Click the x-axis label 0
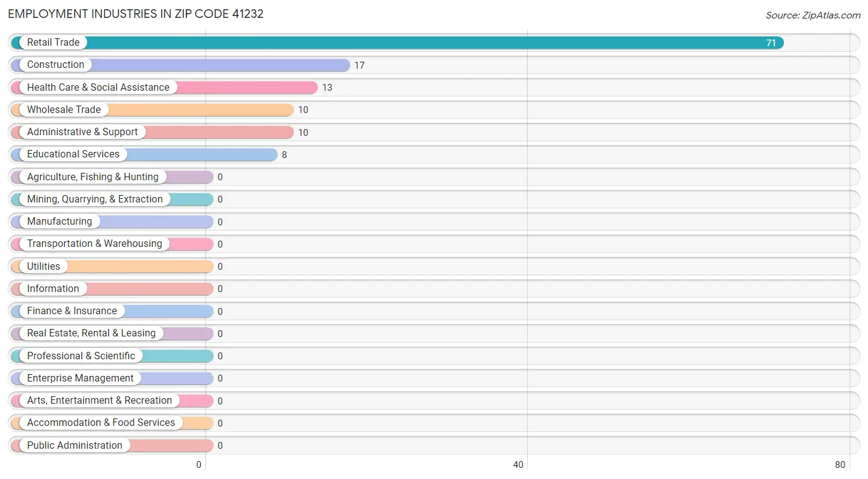 pyautogui.click(x=199, y=465)
